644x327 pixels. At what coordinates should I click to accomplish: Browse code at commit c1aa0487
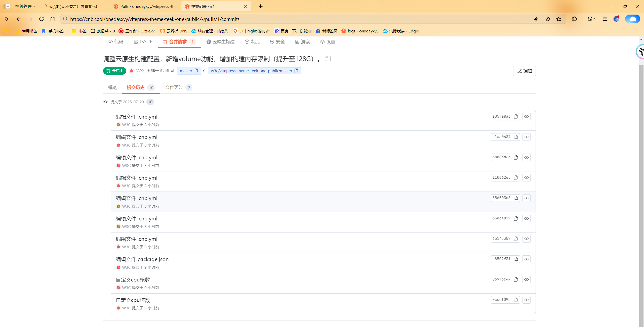(527, 137)
